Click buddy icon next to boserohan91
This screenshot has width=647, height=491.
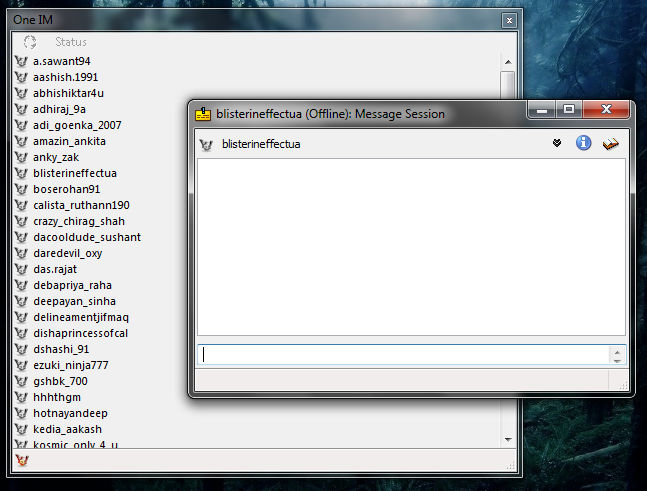tap(21, 189)
